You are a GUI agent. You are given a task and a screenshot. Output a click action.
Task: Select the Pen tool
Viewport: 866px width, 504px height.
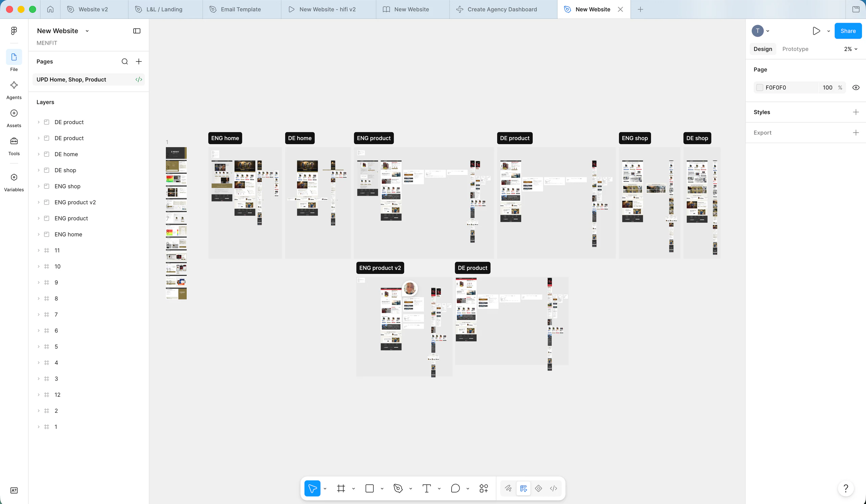[x=398, y=488]
